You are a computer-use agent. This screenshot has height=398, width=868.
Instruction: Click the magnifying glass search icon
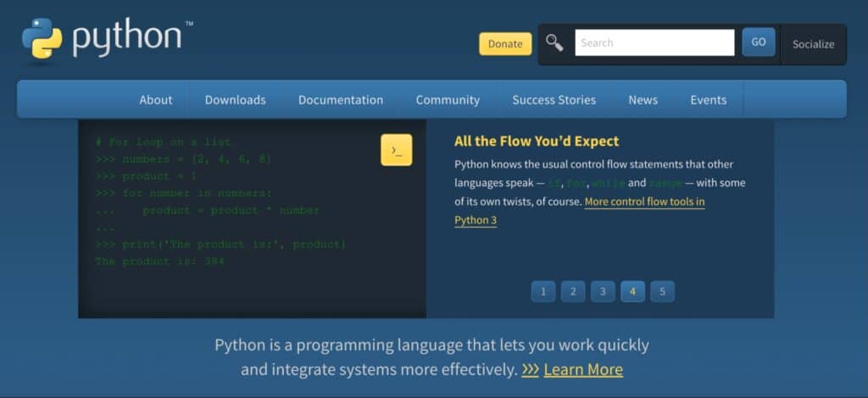coord(554,42)
